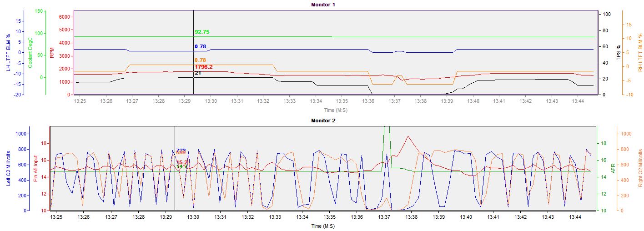The width and height of the screenshot is (644, 231).
Task: Select the red RPM axis label
Action: coord(52,53)
